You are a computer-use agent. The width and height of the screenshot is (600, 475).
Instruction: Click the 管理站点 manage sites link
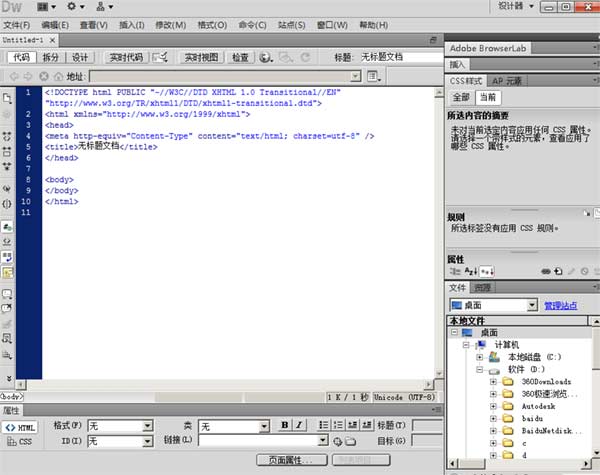(x=560, y=305)
